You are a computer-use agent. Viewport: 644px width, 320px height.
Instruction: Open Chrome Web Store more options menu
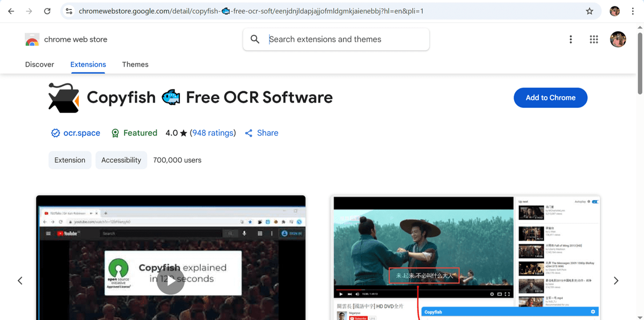point(570,39)
